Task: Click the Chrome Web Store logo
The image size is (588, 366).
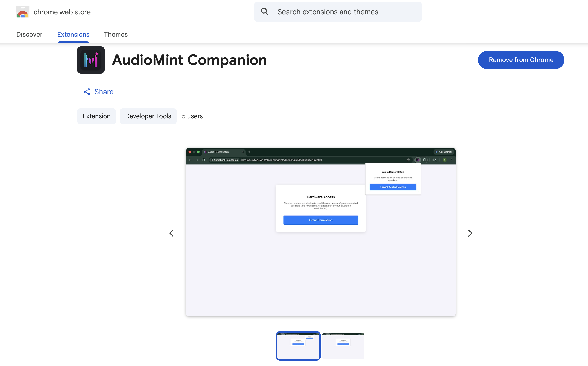Action: (x=22, y=12)
